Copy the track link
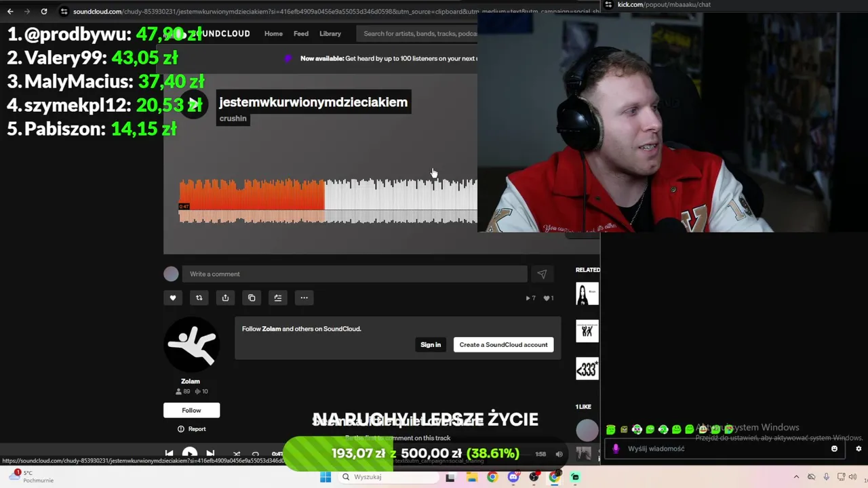Viewport: 868px width, 488px height. coord(252,298)
